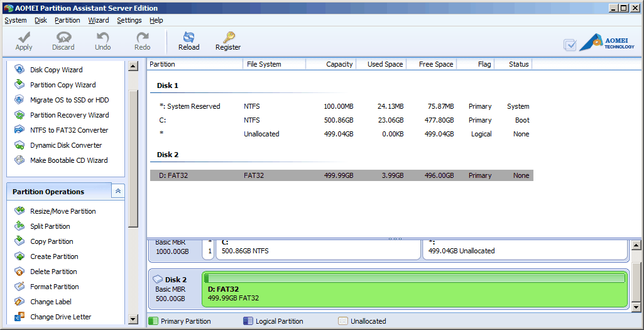Click NTFS to FAT32 Converter icon
This screenshot has width=644, height=330.
pos(19,130)
